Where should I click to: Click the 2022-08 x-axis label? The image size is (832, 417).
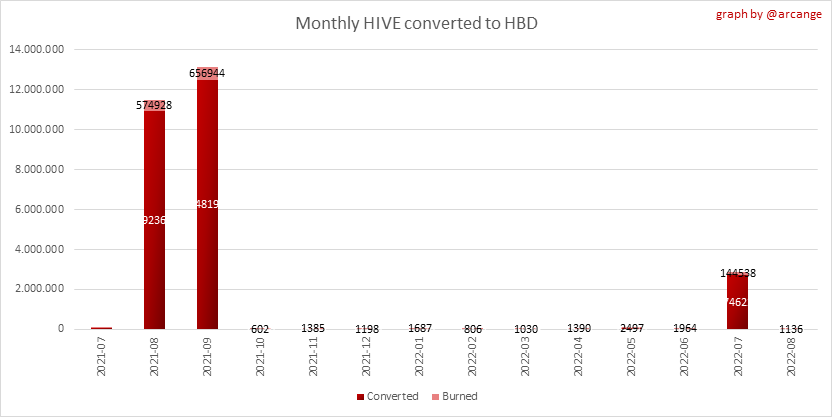pos(792,356)
